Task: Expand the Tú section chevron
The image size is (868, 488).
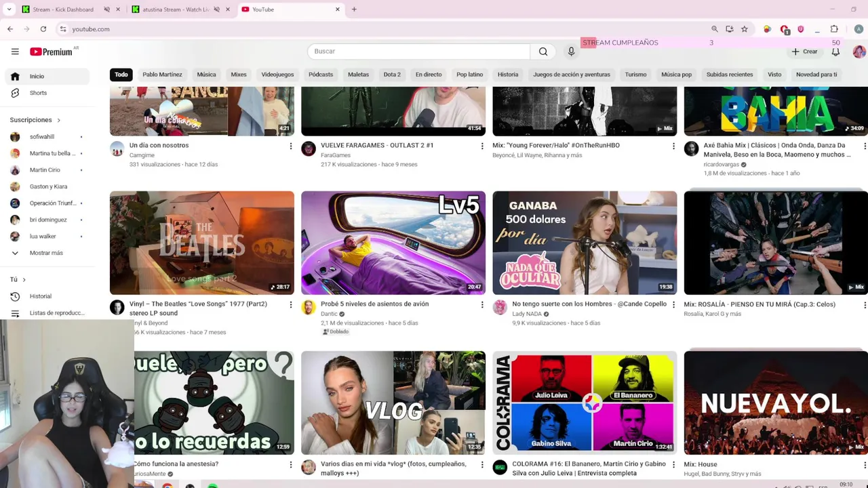Action: coord(24,279)
